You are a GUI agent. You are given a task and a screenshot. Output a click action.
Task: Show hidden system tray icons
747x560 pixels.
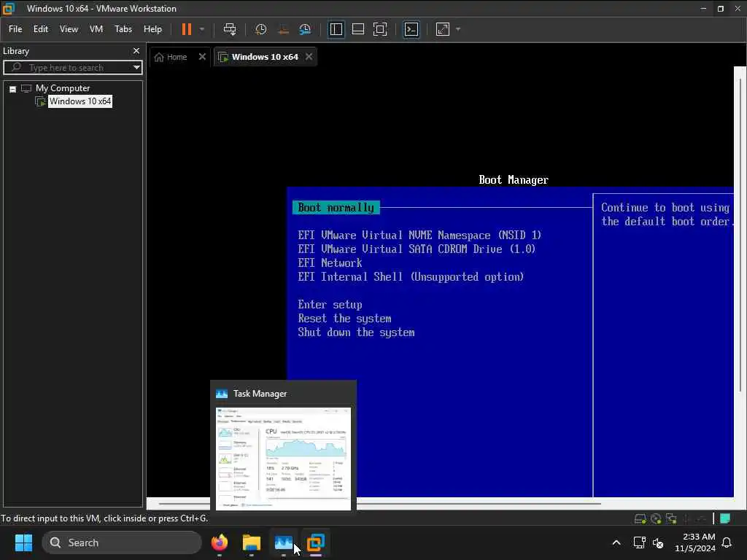616,542
